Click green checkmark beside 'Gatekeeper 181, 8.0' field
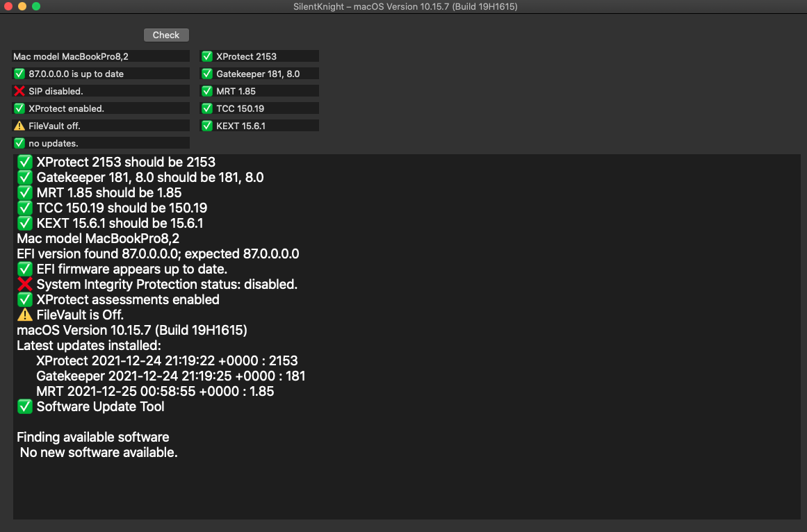 (x=207, y=74)
